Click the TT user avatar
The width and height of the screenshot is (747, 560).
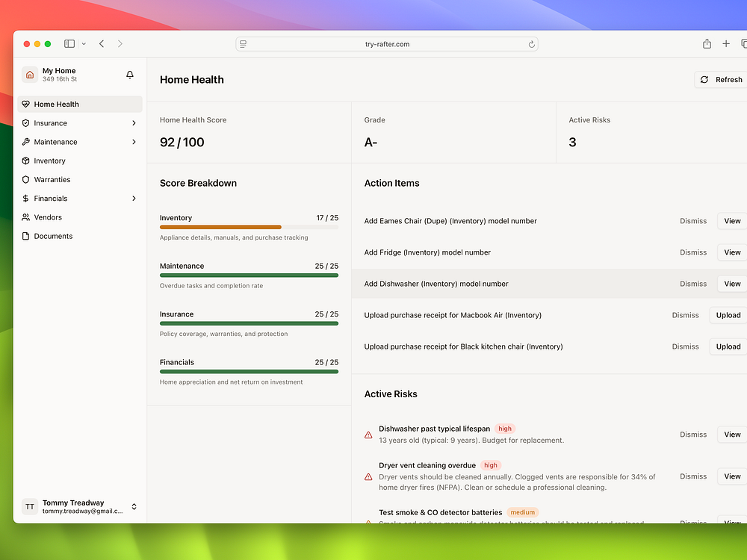[x=30, y=507]
